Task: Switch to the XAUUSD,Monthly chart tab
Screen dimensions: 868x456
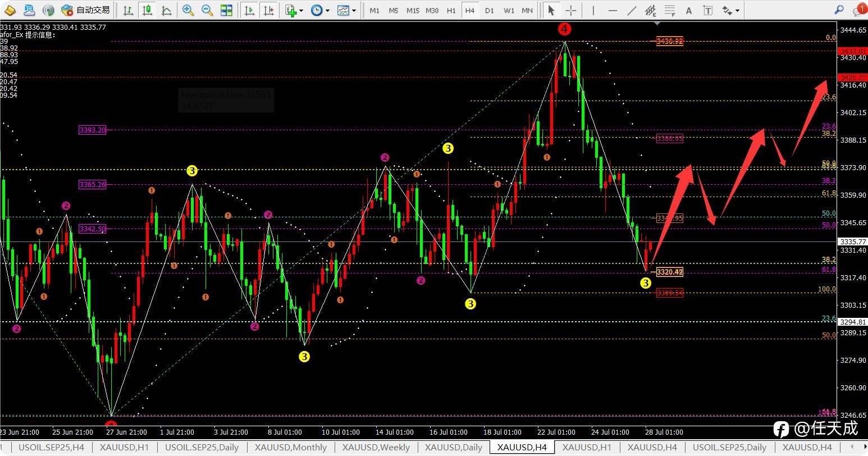Action: point(291,448)
